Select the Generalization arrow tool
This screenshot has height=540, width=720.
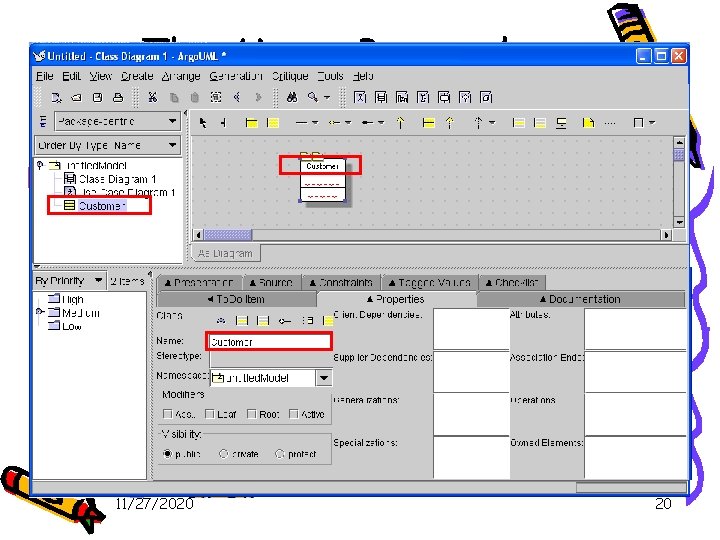(x=400, y=123)
